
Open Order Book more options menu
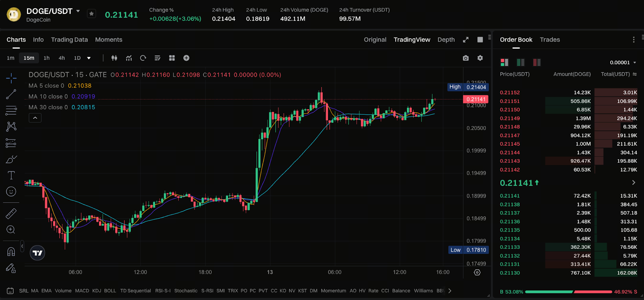click(x=634, y=39)
